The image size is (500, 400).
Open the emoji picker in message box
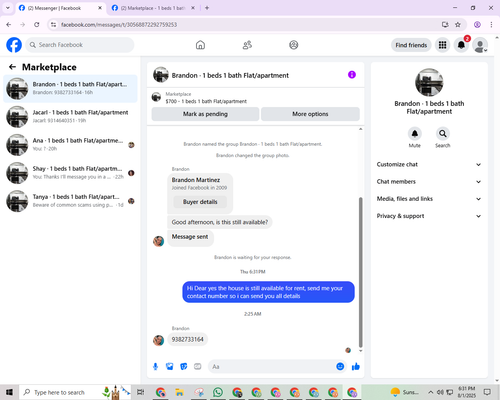click(340, 367)
